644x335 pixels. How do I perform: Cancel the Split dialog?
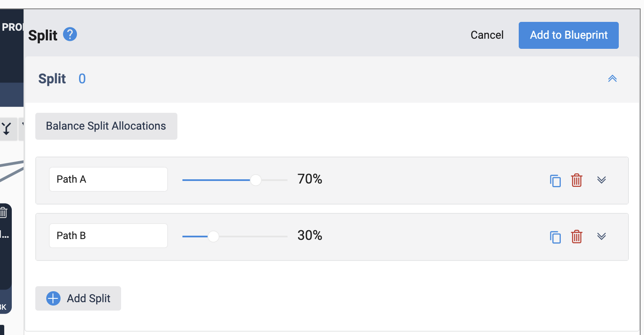[487, 35]
